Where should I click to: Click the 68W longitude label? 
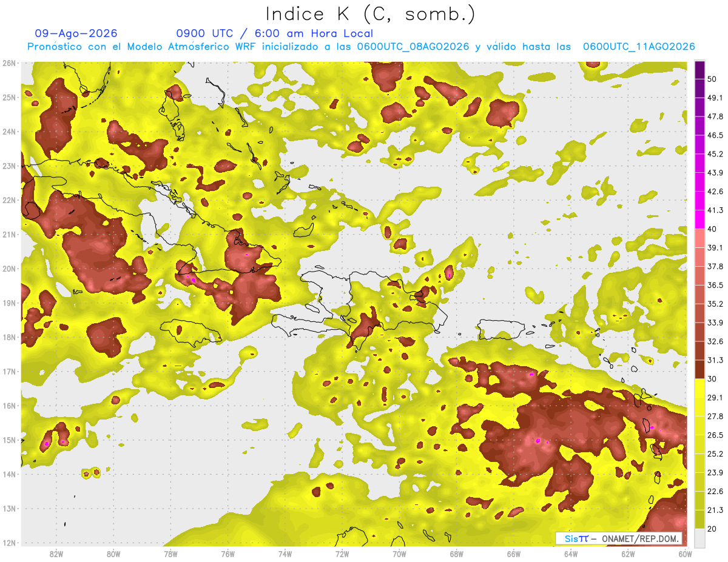(457, 554)
